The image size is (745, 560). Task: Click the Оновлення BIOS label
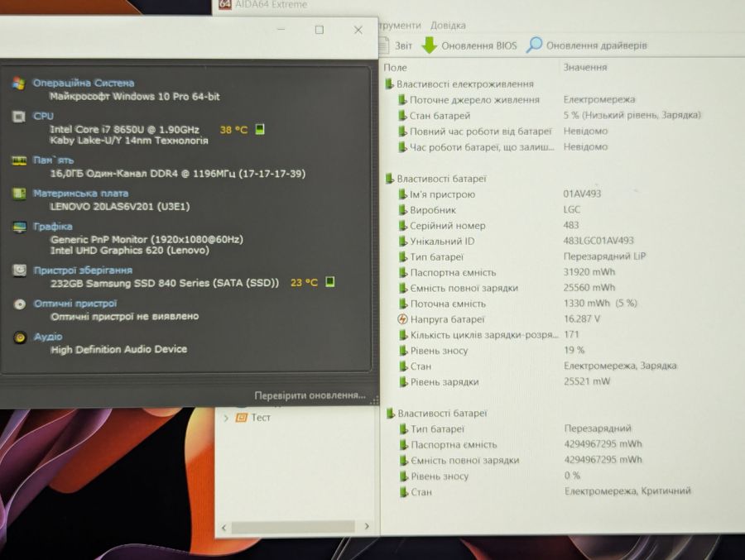478,45
